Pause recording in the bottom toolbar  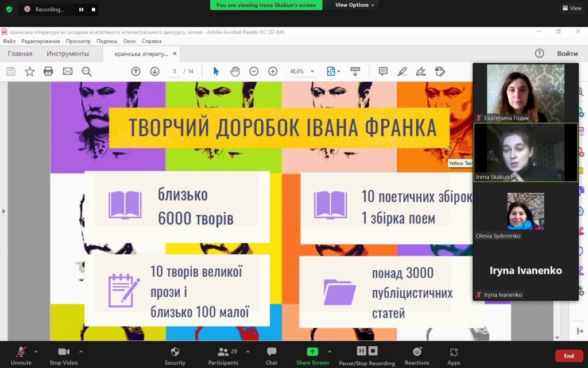(361, 351)
